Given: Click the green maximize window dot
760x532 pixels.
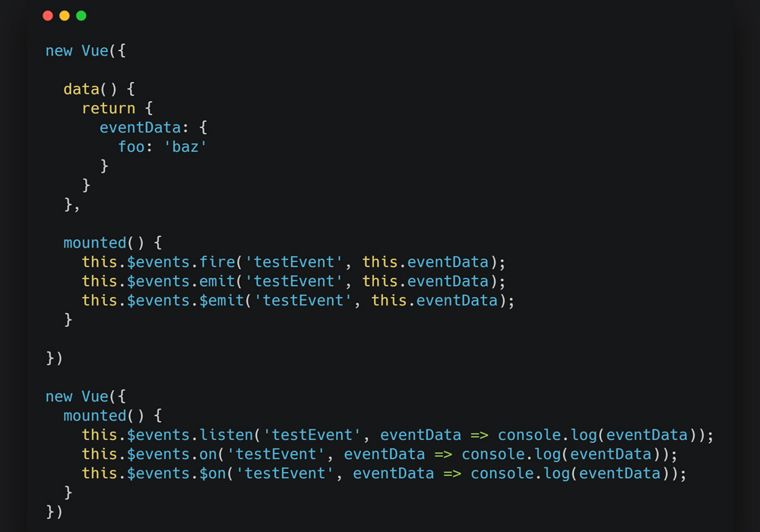Looking at the screenshot, I should tap(81, 16).
